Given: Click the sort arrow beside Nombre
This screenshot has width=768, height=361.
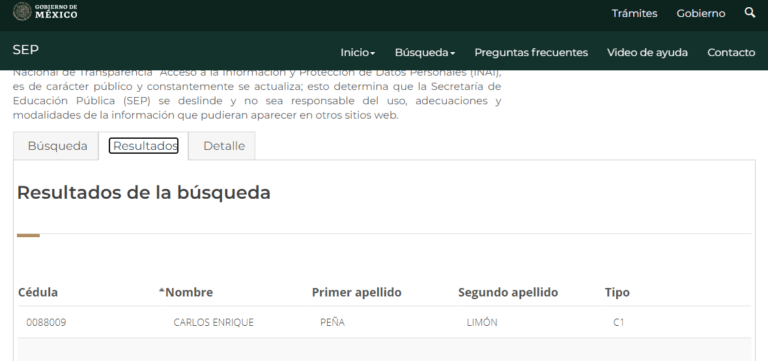Looking at the screenshot, I should [x=162, y=290].
